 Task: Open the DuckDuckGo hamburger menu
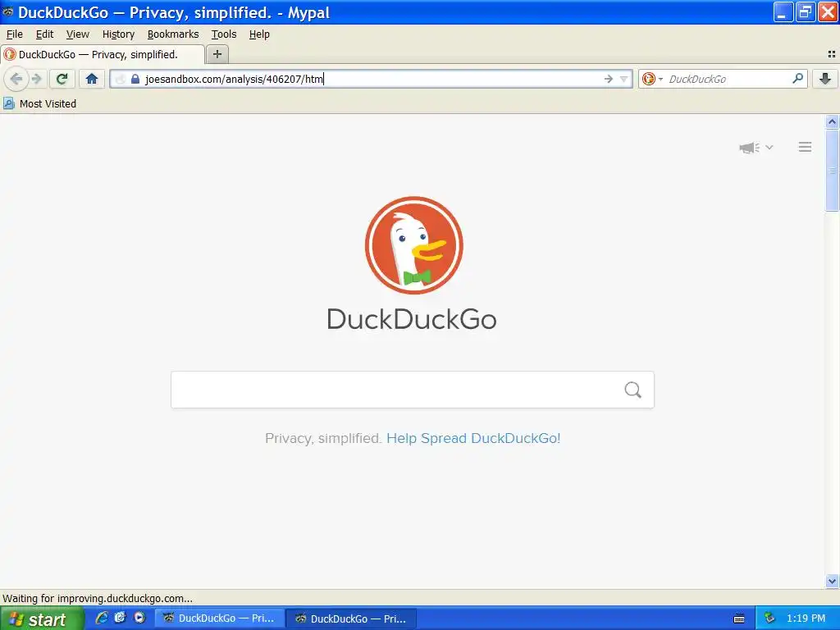[805, 147]
